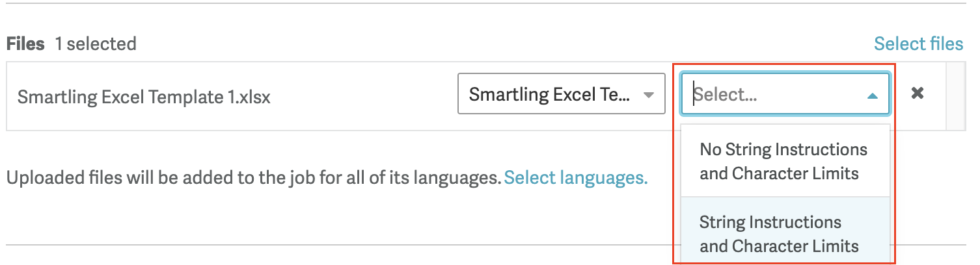Open the Select languages link
980x265 pixels.
coord(576,177)
